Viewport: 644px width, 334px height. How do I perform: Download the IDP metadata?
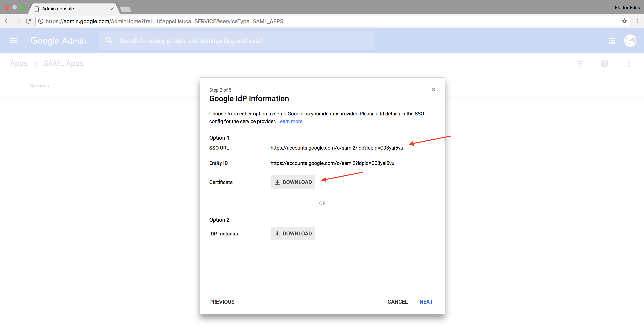(292, 233)
